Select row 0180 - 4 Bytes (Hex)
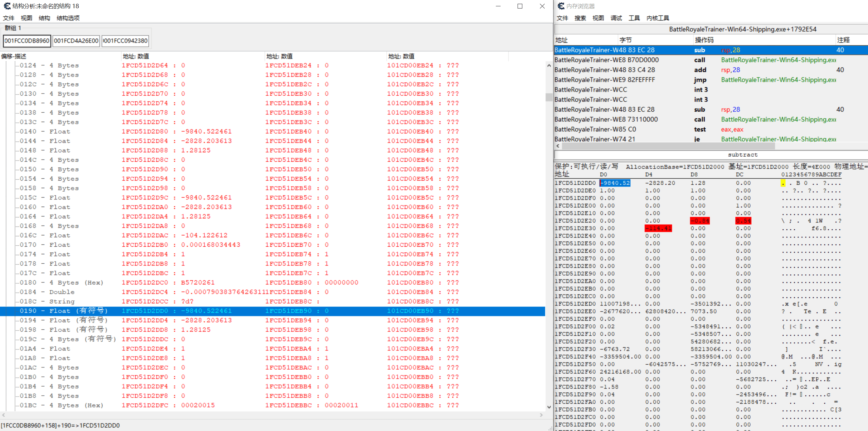 272,283
